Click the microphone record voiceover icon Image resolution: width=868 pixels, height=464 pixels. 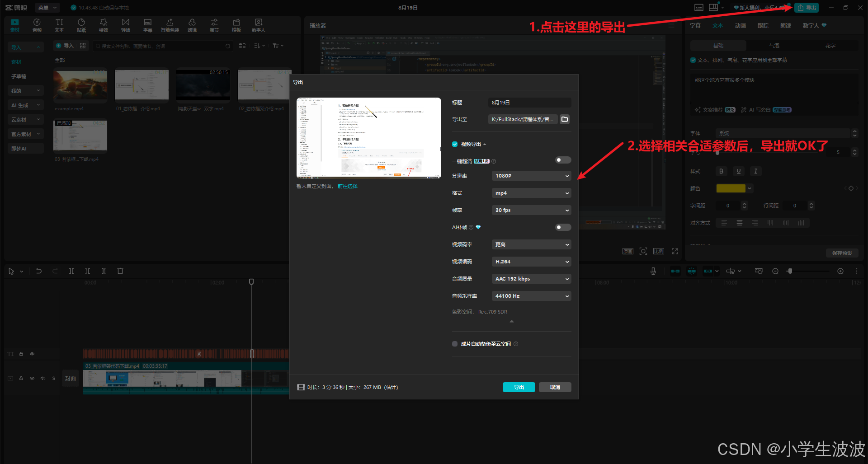point(653,271)
